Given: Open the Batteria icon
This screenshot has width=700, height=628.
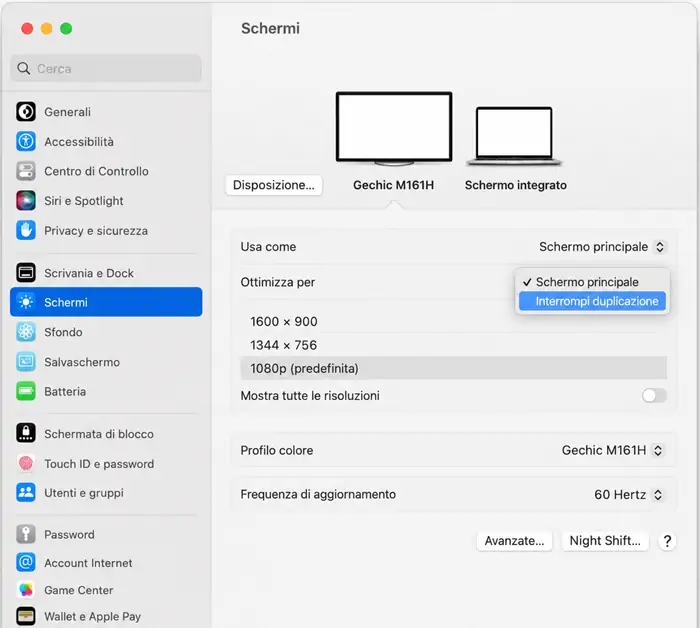Looking at the screenshot, I should 26,391.
